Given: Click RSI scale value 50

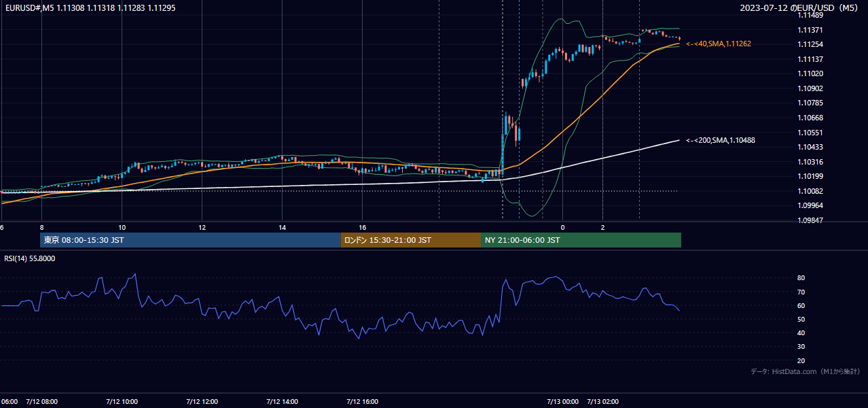Looking at the screenshot, I should tap(801, 319).
